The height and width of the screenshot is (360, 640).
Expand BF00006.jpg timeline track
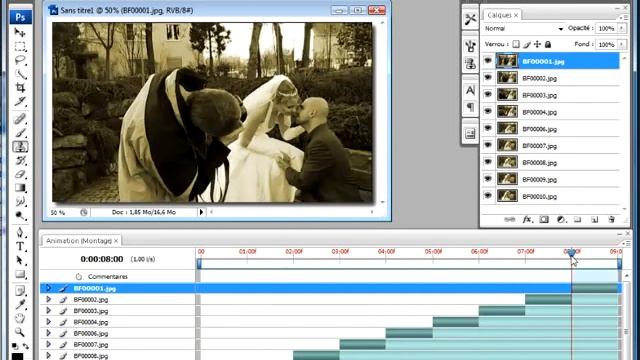[49, 333]
